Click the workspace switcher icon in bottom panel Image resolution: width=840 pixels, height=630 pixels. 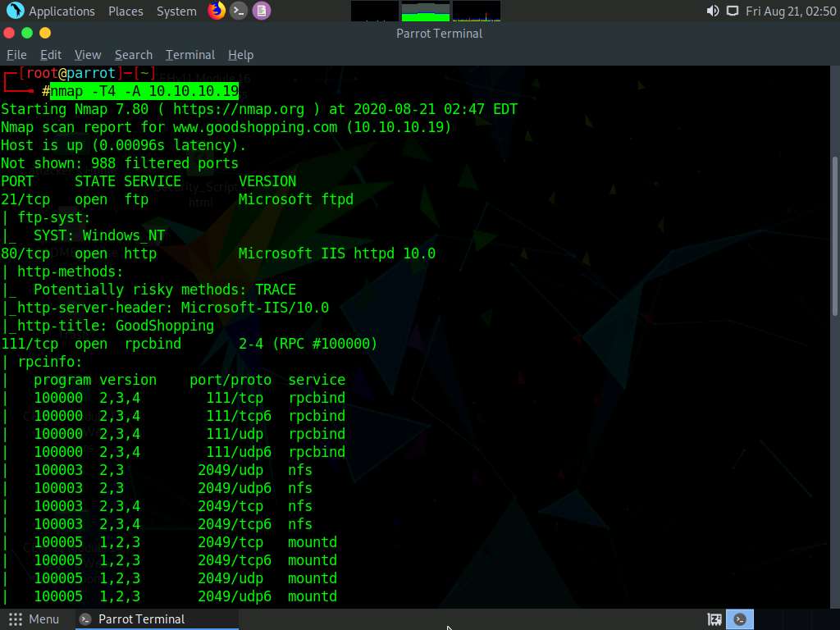[x=714, y=619]
